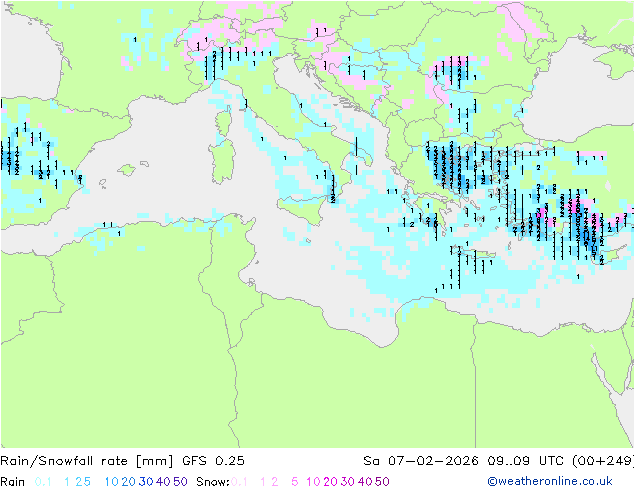Select the Snow legend value 40

click(365, 482)
